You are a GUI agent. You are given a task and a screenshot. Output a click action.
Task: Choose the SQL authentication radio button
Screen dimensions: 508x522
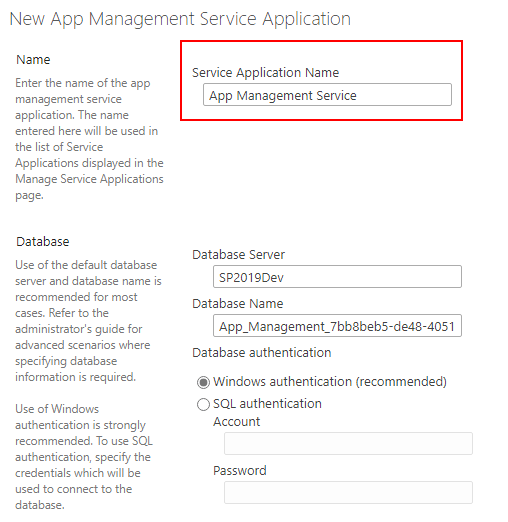(x=203, y=404)
